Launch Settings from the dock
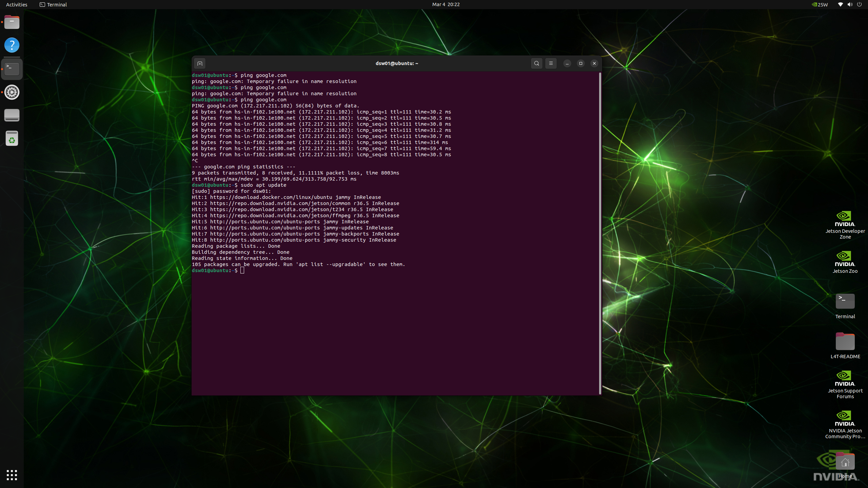The width and height of the screenshot is (868, 488). click(12, 92)
